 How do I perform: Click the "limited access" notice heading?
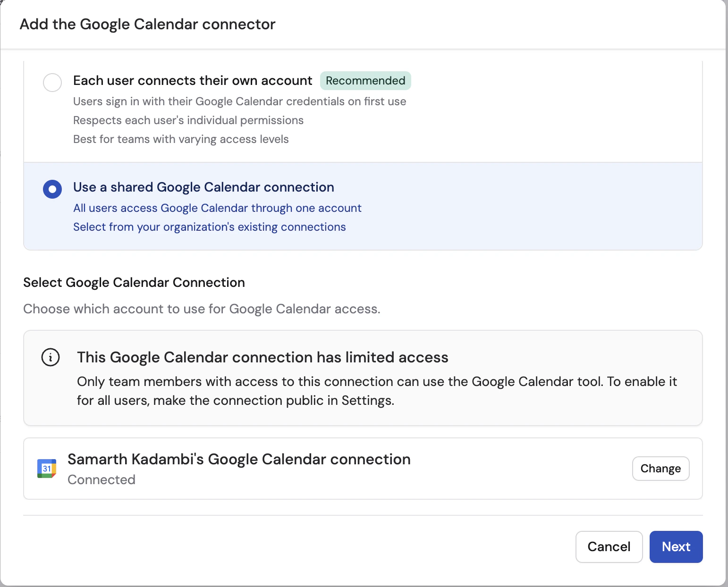coord(262,357)
